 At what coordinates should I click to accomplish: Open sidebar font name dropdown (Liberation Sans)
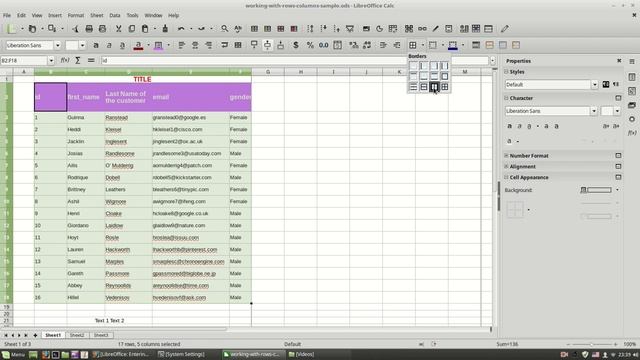(593, 111)
